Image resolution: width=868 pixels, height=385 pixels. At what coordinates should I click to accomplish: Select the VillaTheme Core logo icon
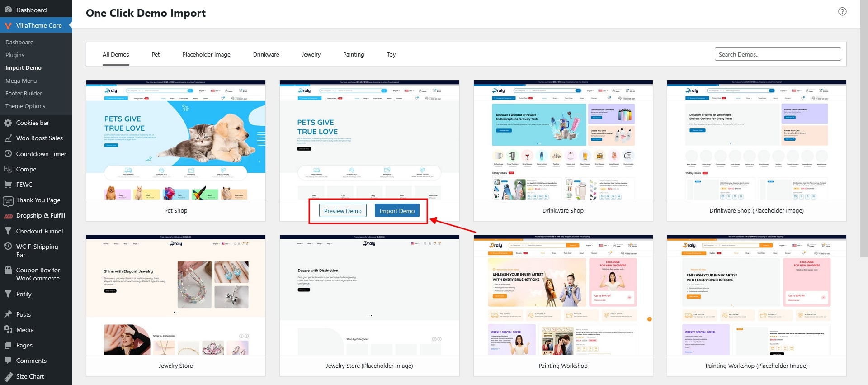pos(8,25)
